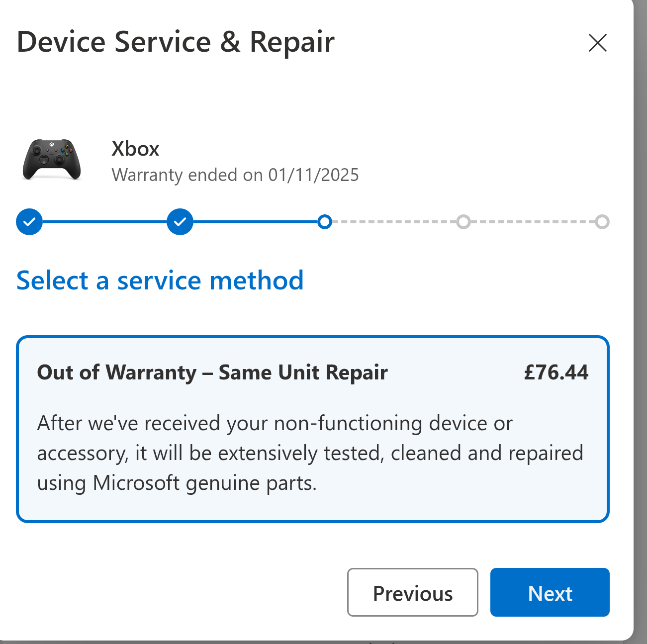The height and width of the screenshot is (644, 647).
Task: Click the Select a service method heading
Action: coord(160,280)
